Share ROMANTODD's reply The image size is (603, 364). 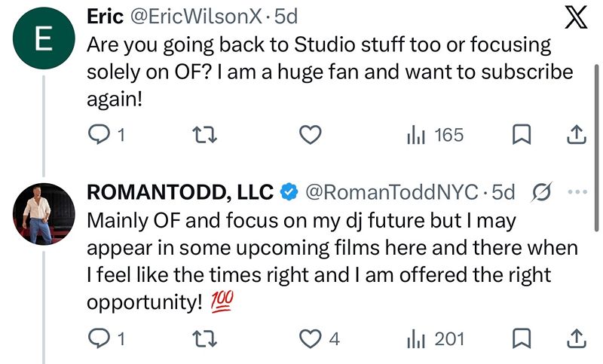[577, 338]
